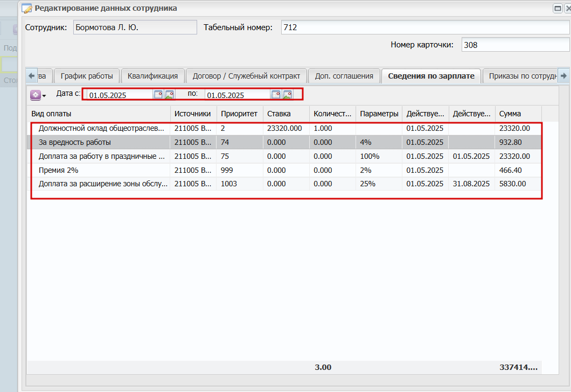The width and height of the screenshot is (571, 392).
Task: Click the parameter cell 25%
Action: [379, 184]
